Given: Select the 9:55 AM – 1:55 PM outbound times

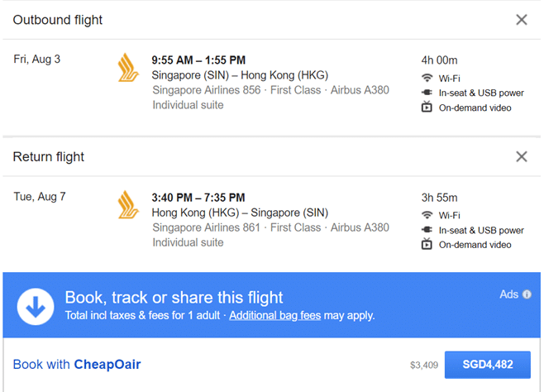Looking at the screenshot, I should pyautogui.click(x=198, y=60).
